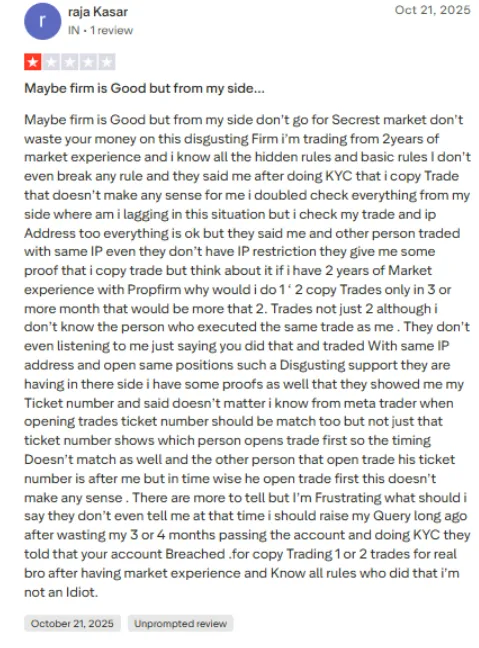This screenshot has height=648, width=479.
Task: Click the second grey rating star
Action: pos(51,62)
